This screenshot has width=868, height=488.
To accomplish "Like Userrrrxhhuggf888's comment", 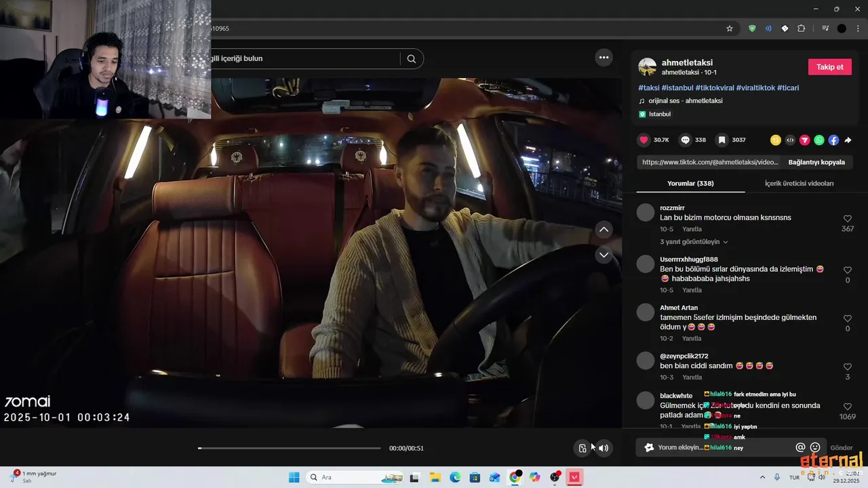I will [x=848, y=270].
